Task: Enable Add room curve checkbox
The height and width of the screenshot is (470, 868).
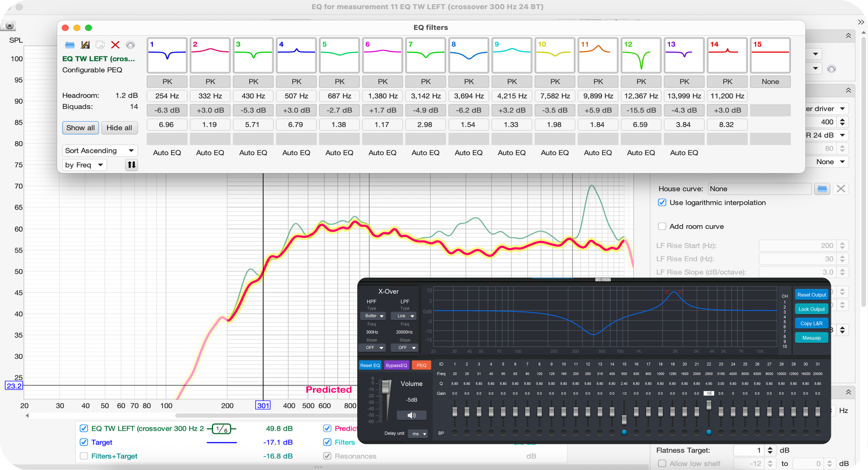Action: point(662,227)
